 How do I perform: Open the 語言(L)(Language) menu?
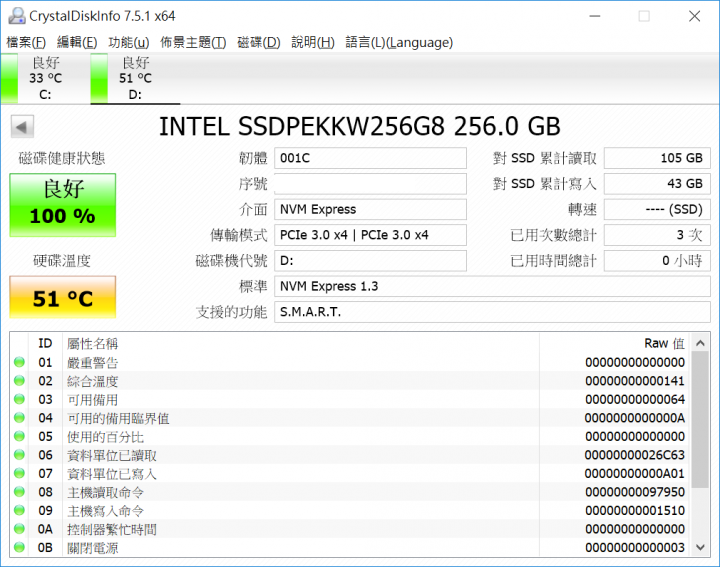click(399, 42)
